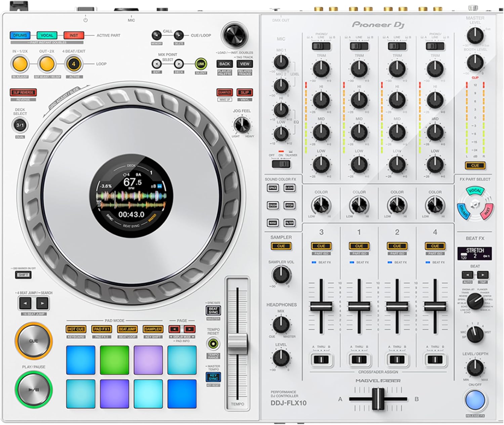Select the SAMPLER pad mode

153,329
